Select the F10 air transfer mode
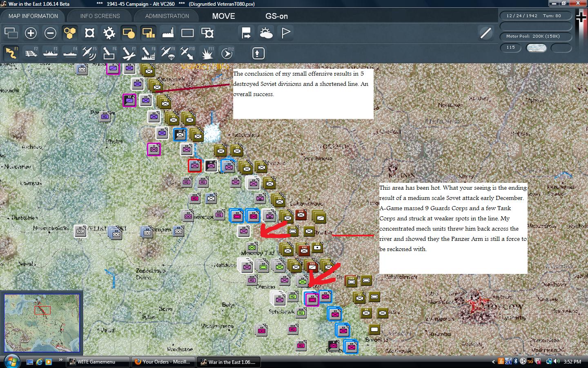The width and height of the screenshot is (588, 368). [x=187, y=53]
